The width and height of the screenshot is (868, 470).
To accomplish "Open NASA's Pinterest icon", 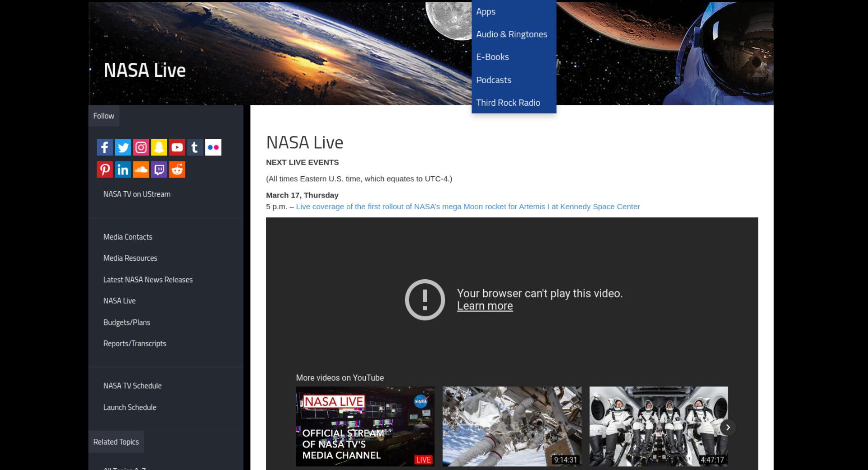I will 104,169.
